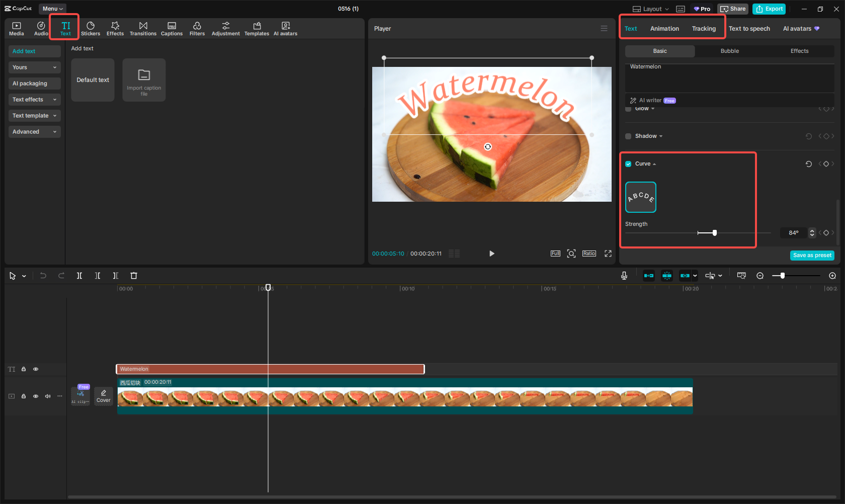
Task: Select the Stickers panel icon
Action: coord(91,28)
